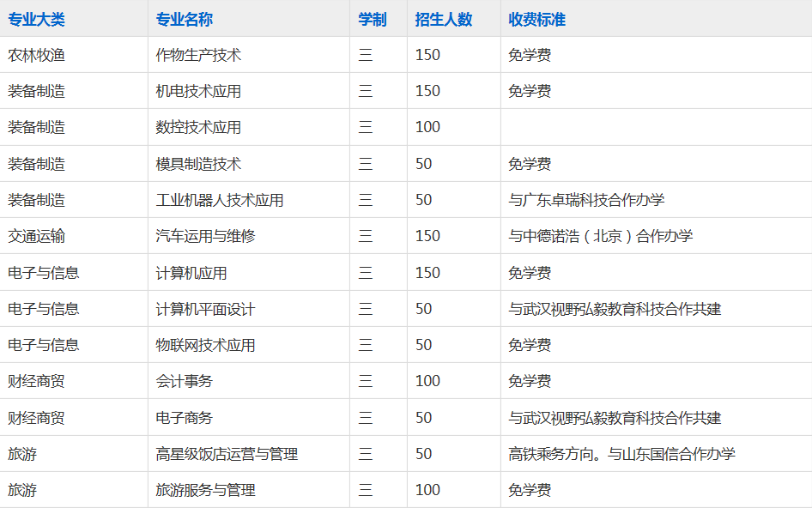Click 高铁乘务方向。与山东国信合作办学 text
Image resolution: width=812 pixels, height=508 pixels.
pos(622,454)
